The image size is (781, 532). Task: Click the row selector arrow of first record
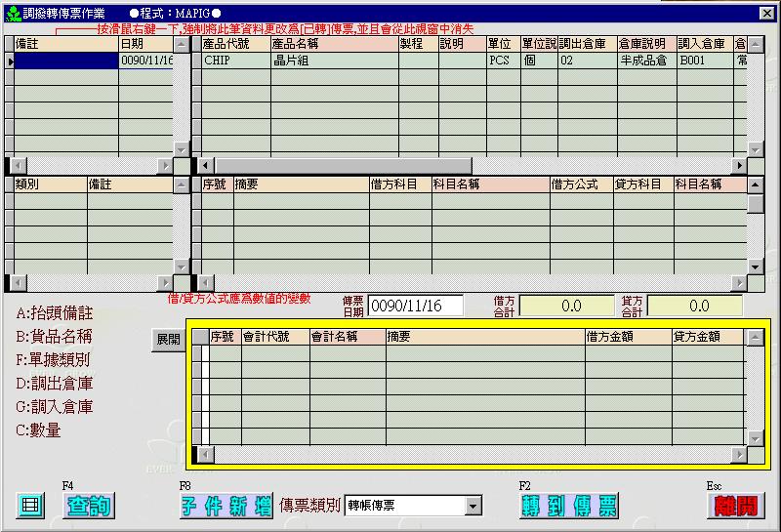[x=10, y=61]
